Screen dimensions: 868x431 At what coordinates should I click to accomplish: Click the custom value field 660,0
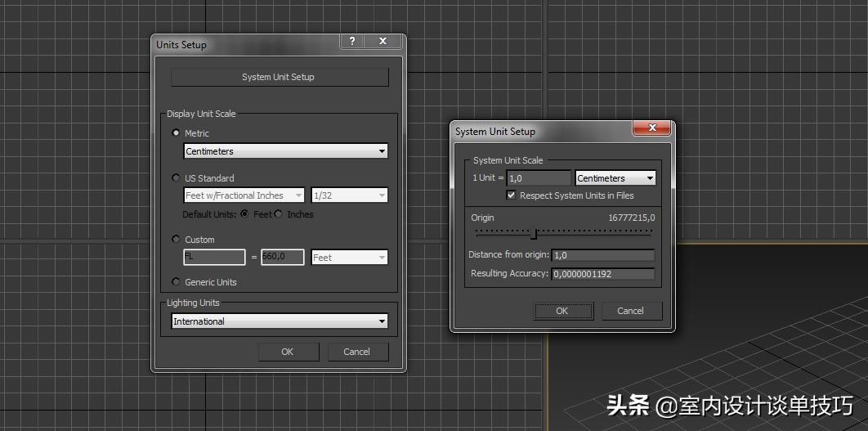click(x=282, y=257)
